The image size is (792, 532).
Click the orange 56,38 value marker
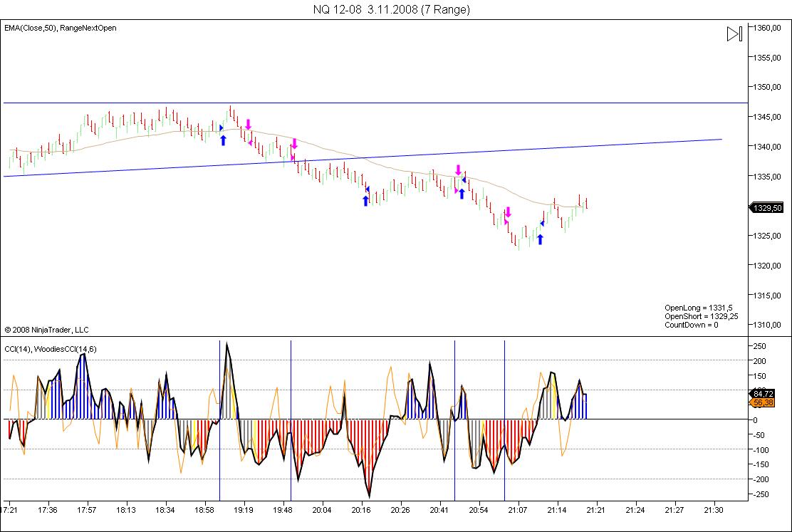click(766, 402)
